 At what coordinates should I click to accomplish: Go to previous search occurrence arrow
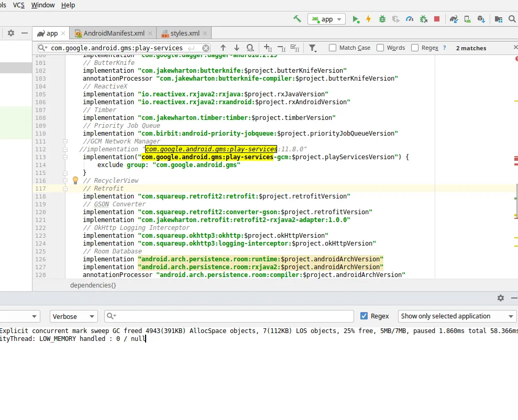click(223, 48)
